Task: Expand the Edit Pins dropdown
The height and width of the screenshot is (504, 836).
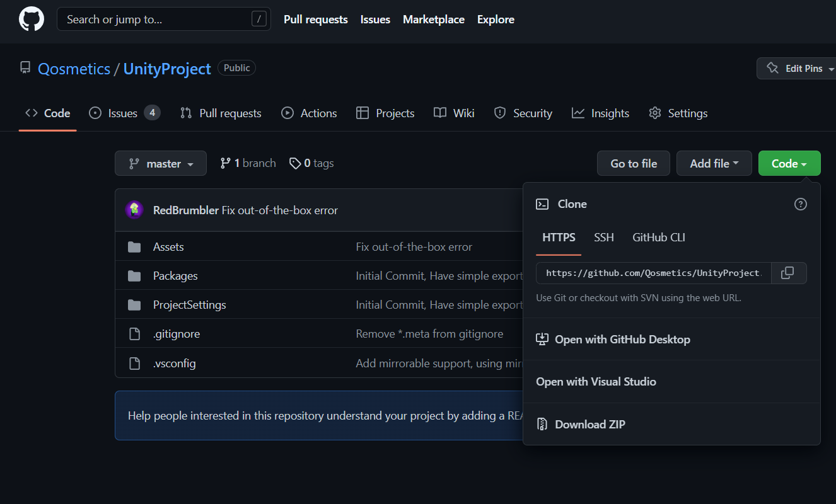Action: click(797, 68)
